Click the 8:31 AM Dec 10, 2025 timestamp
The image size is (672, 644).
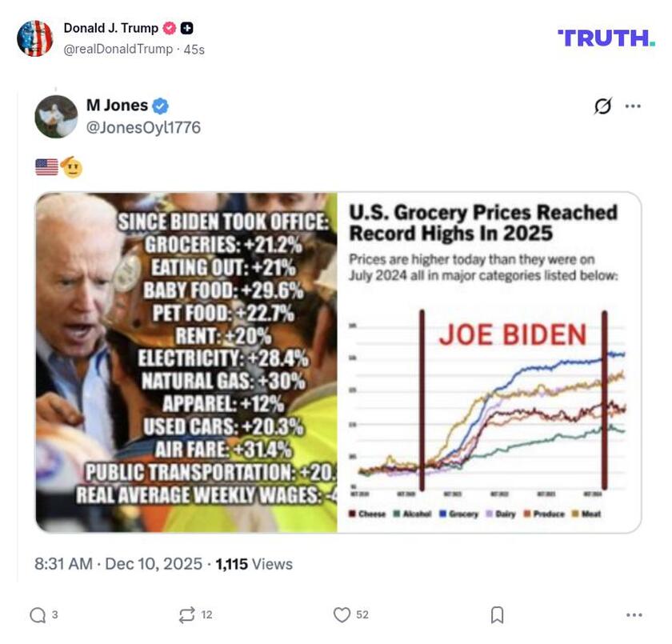point(118,564)
